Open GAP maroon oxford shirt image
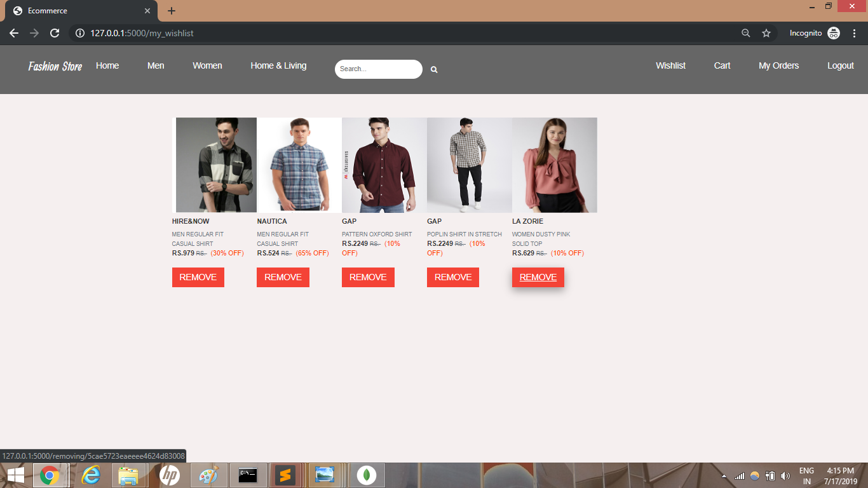The width and height of the screenshot is (868, 488). point(384,165)
